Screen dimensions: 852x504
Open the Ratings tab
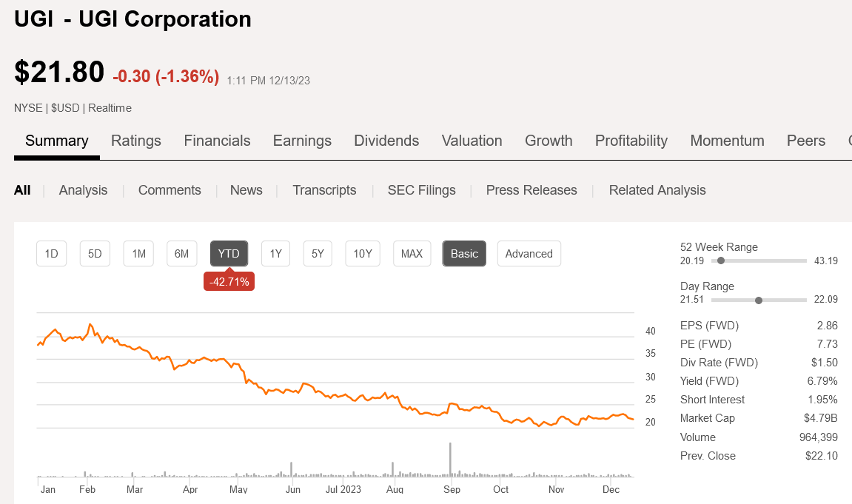136,141
